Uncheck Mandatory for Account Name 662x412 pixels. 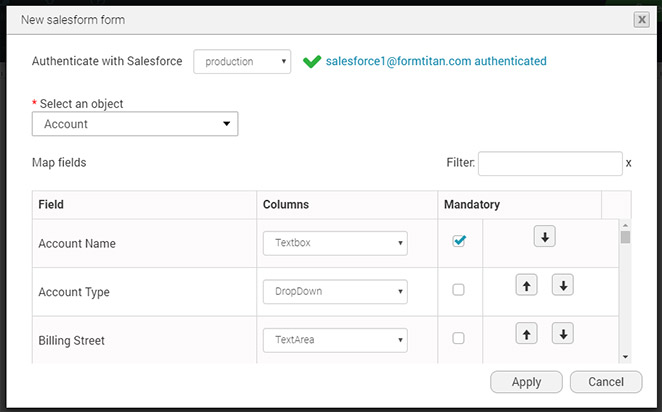click(x=459, y=241)
